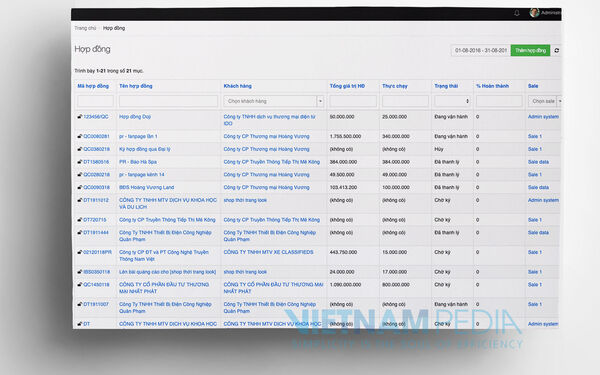Open contract BĐS Hoàng Vương Land

tap(147, 187)
